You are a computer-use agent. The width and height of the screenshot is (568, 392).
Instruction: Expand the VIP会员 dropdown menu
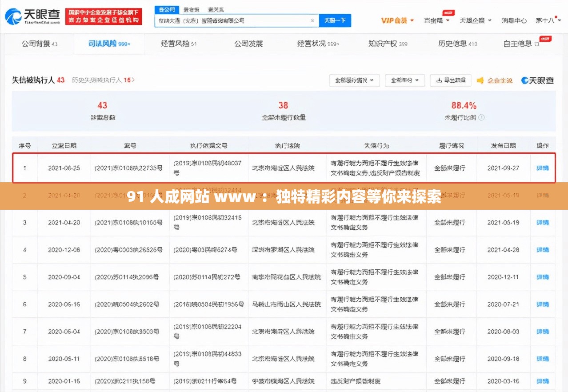396,20
